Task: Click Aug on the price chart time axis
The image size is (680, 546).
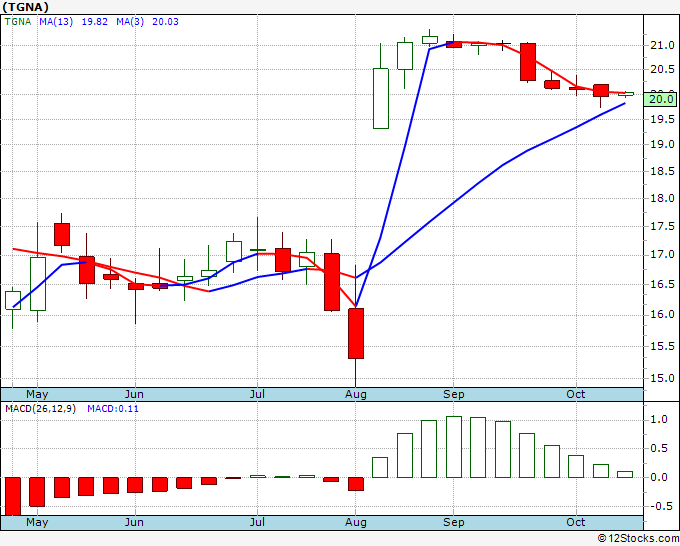Action: tap(356, 395)
